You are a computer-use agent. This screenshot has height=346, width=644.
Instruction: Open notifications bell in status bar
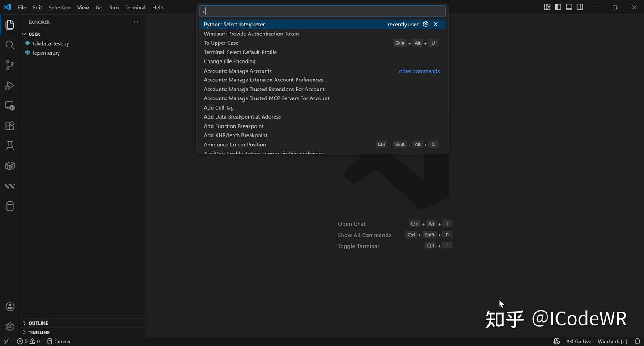click(x=637, y=342)
